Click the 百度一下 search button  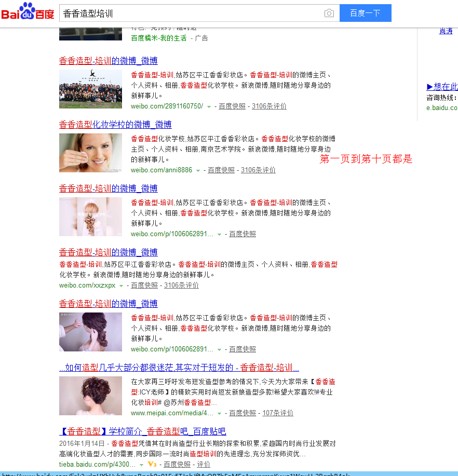366,13
